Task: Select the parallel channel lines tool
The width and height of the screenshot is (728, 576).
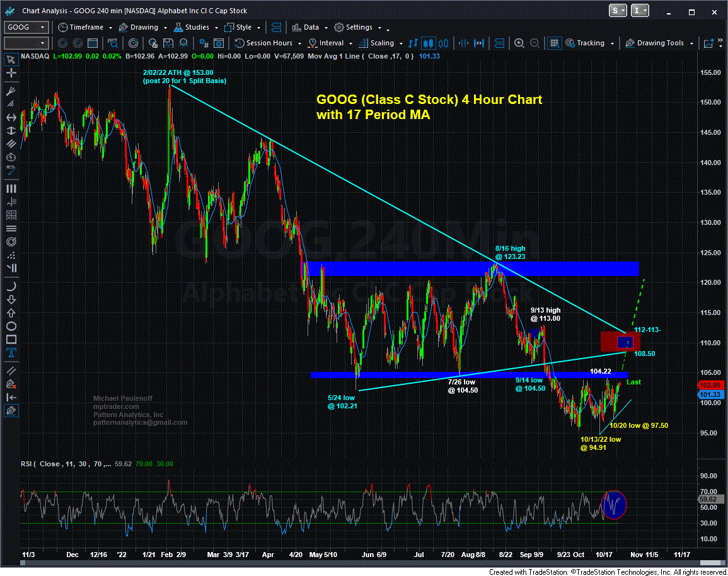Action: click(11, 144)
